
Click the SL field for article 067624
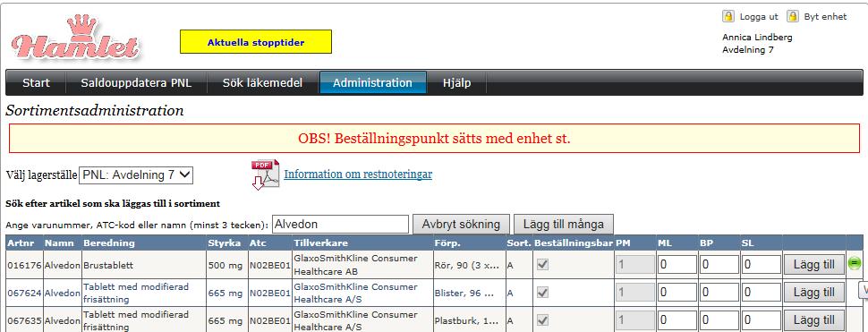point(762,292)
